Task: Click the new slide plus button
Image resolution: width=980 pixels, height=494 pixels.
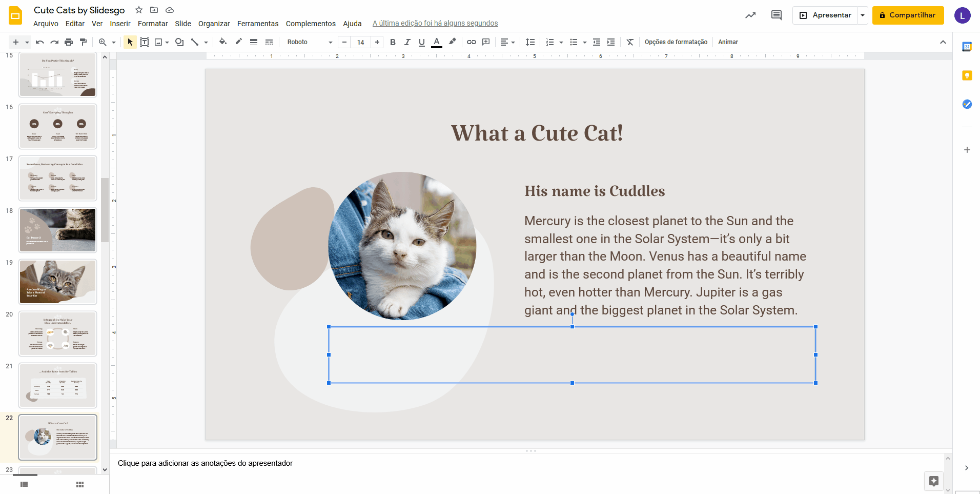Action: pos(16,42)
